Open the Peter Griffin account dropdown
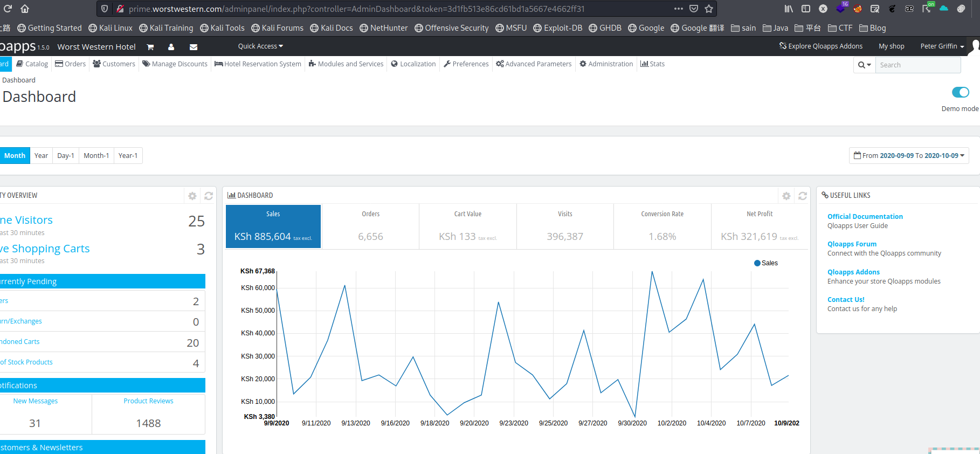 (x=942, y=46)
